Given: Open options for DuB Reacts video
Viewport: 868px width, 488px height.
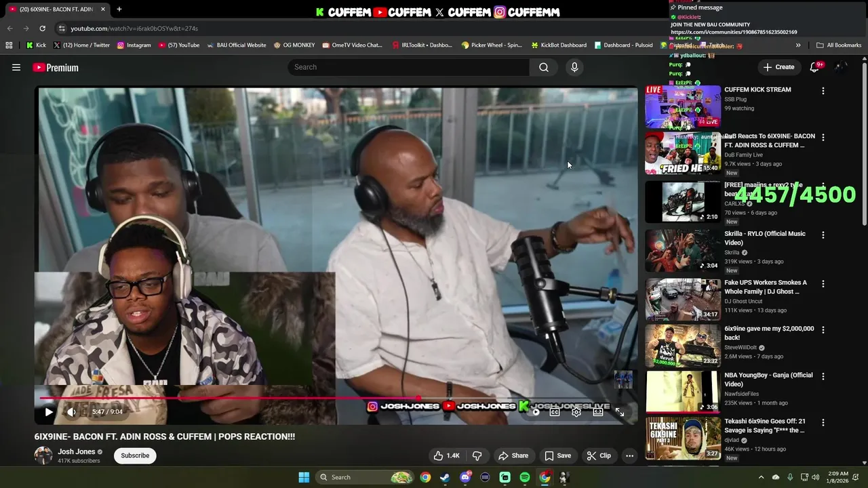Looking at the screenshot, I should click(x=823, y=137).
